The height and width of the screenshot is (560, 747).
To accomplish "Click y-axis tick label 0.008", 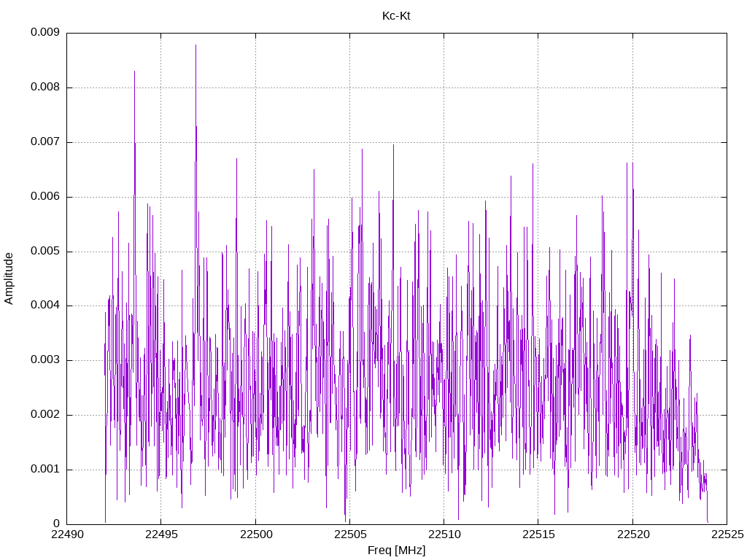I will pyautogui.click(x=44, y=87).
